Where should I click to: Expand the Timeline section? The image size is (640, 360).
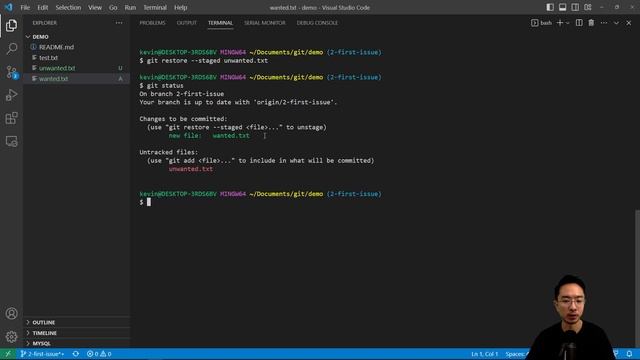[x=77, y=333]
